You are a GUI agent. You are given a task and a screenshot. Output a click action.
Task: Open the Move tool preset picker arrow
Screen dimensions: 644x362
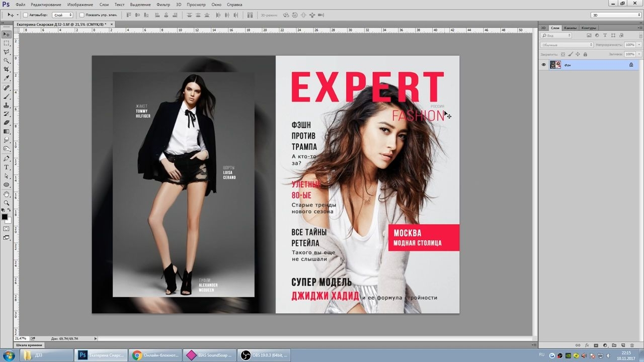tap(18, 15)
